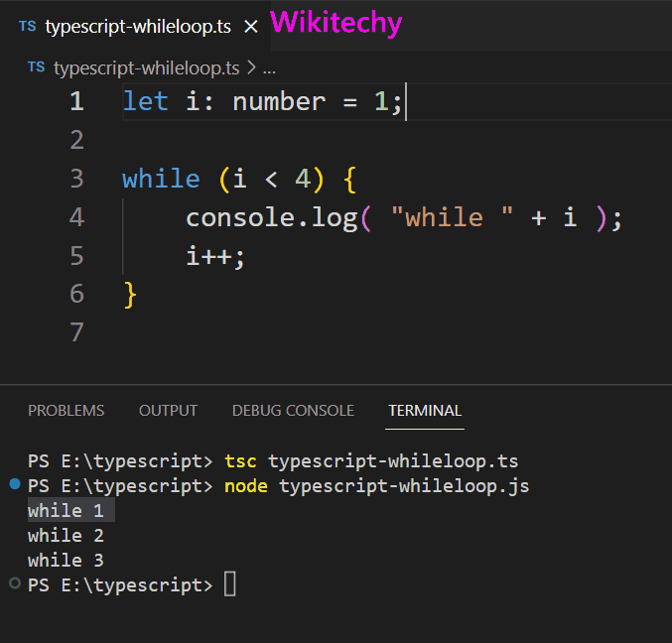Select the TERMINAL panel tab
The width and height of the screenshot is (672, 643).
[x=425, y=410]
